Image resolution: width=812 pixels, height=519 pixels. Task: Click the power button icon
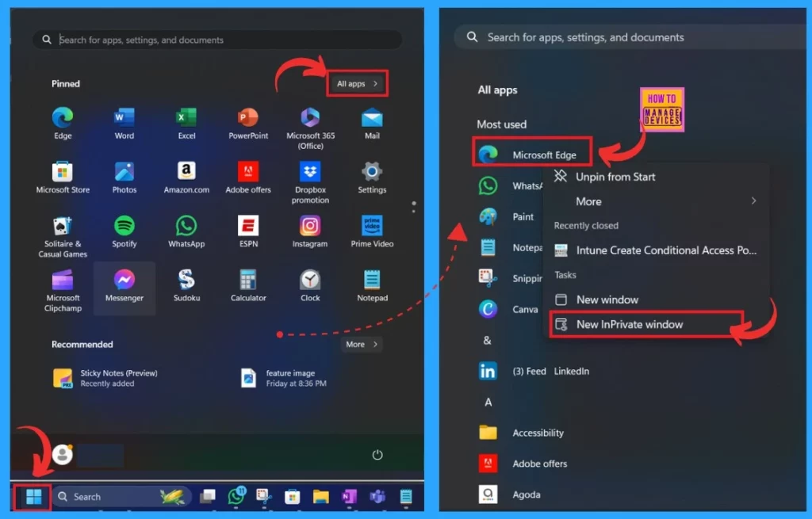377,454
